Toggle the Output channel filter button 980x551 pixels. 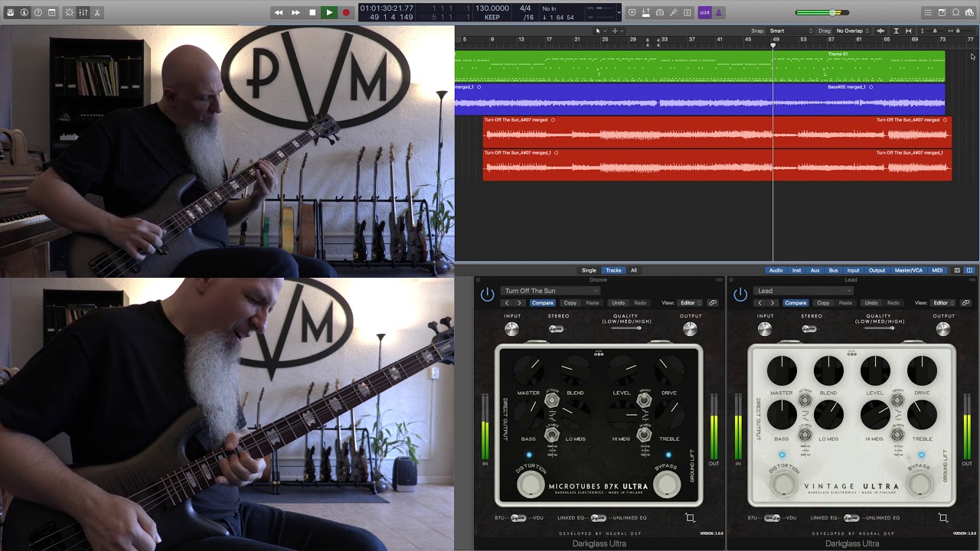coord(877,270)
